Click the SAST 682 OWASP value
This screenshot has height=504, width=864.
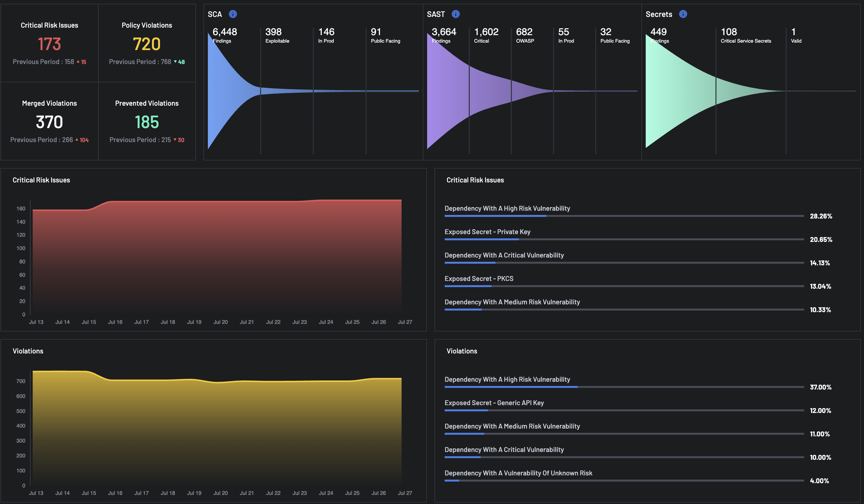click(x=524, y=32)
